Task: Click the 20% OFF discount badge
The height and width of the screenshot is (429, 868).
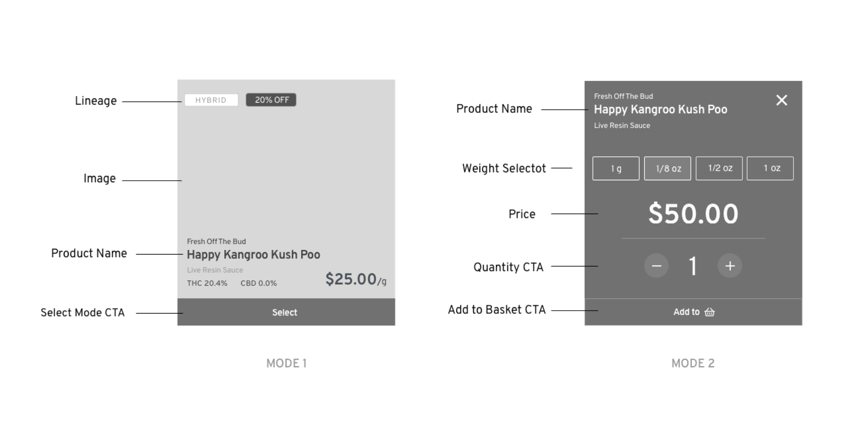Action: [x=271, y=100]
